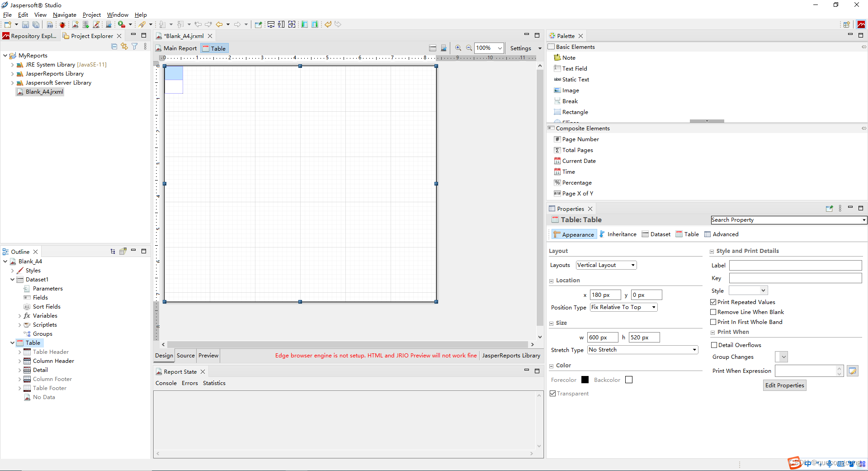Switch to the Main Report editor tab
The height and width of the screenshot is (471, 868).
[x=176, y=48]
